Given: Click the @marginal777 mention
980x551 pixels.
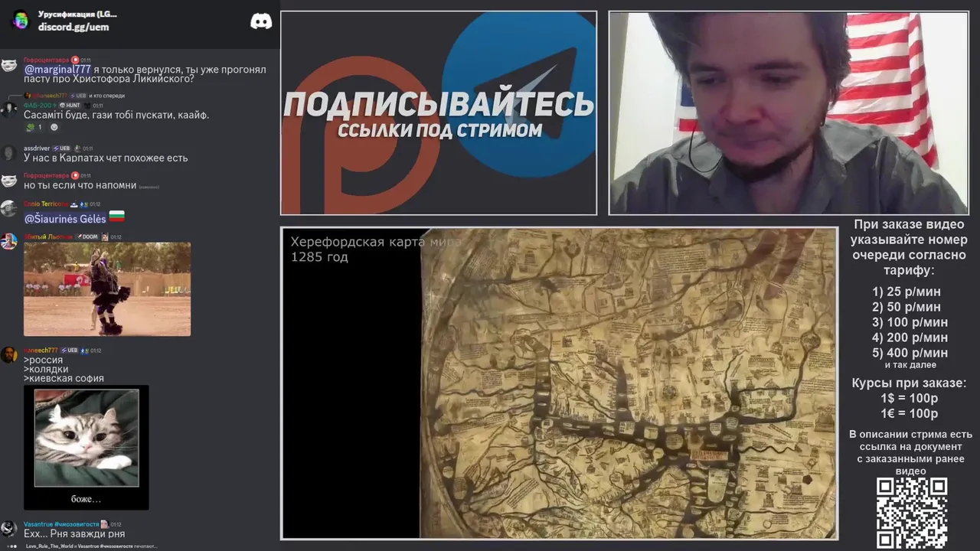Looking at the screenshot, I should pos(57,69).
